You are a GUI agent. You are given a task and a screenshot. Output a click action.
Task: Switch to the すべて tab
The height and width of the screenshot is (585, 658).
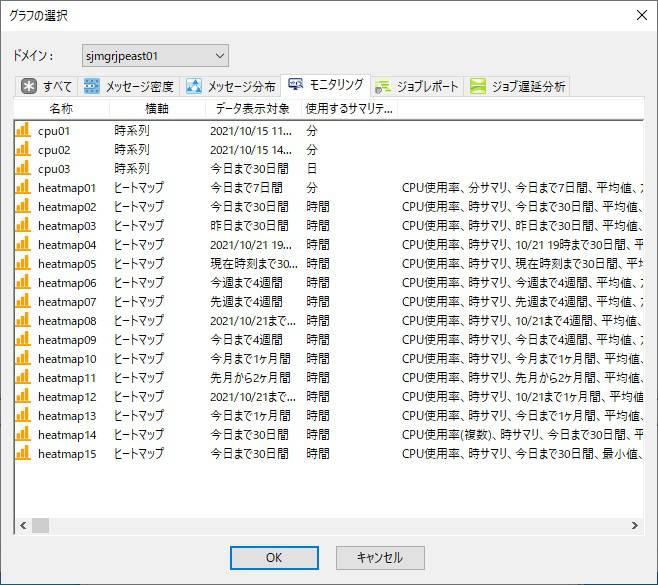[47, 86]
